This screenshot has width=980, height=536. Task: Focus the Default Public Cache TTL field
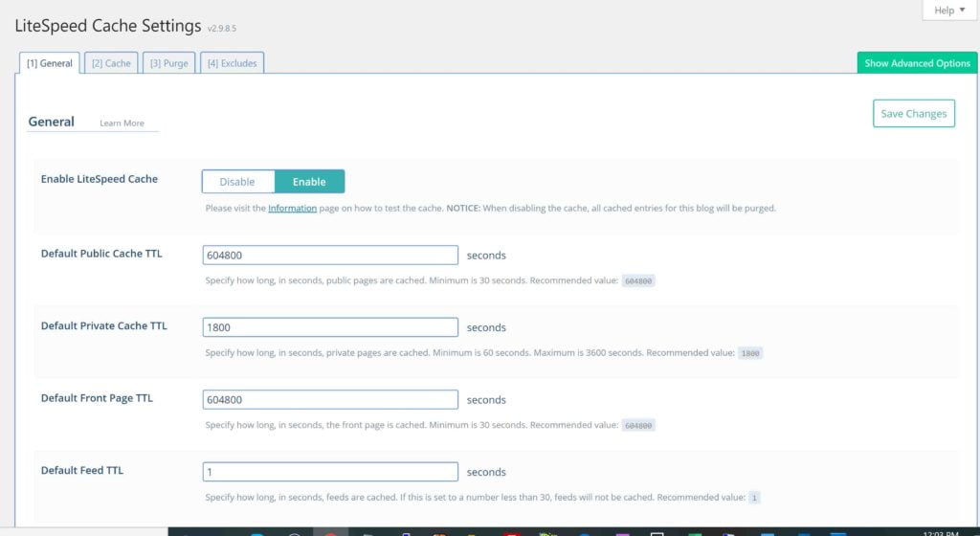click(x=330, y=255)
